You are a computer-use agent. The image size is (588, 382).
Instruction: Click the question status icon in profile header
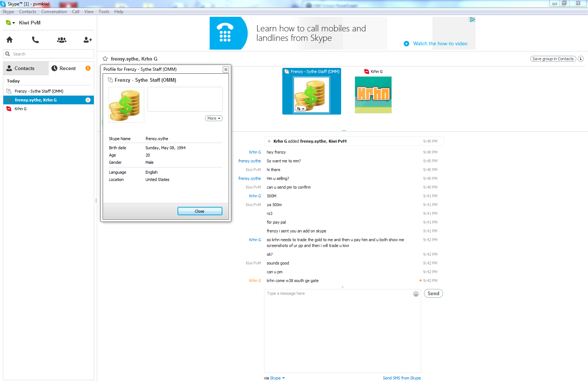pyautogui.click(x=110, y=80)
